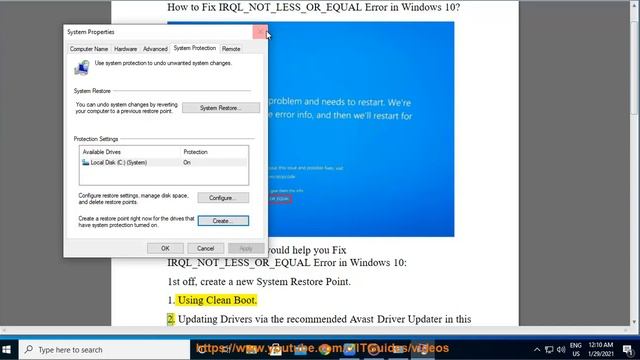Switch to the Computer Name tab
Image resolution: width=640 pixels, height=360 pixels.
click(89, 49)
